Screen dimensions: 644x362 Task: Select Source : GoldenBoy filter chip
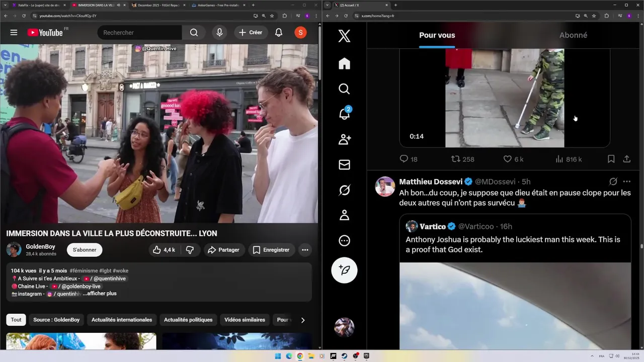coord(56,320)
